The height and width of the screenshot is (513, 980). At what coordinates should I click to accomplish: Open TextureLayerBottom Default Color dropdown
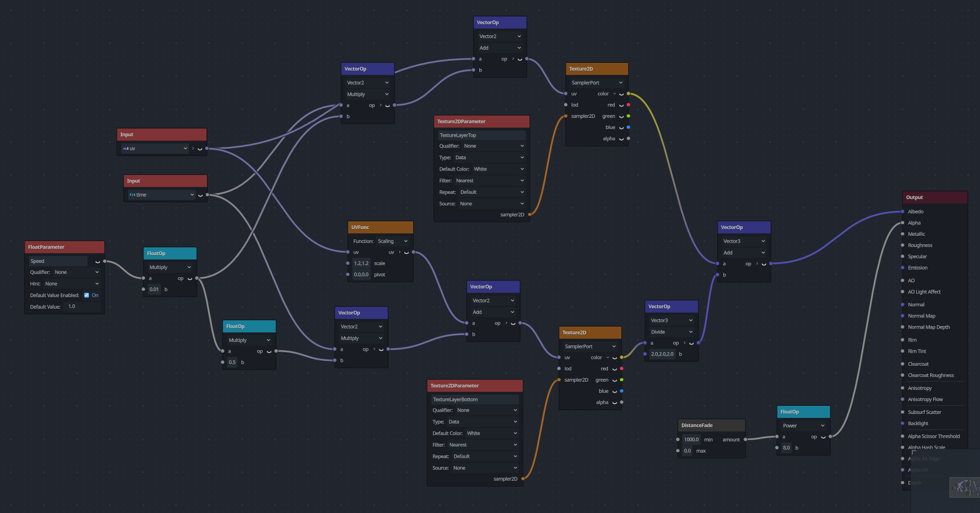tap(492, 433)
